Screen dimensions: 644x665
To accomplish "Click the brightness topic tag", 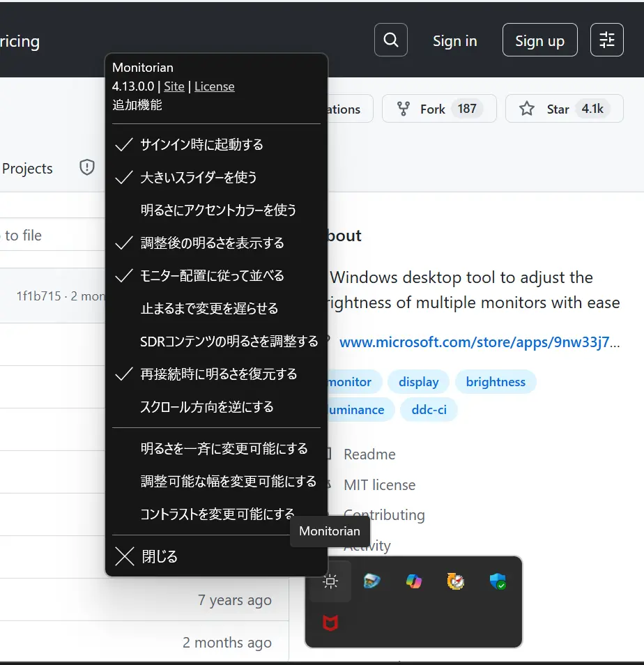I will (x=496, y=382).
